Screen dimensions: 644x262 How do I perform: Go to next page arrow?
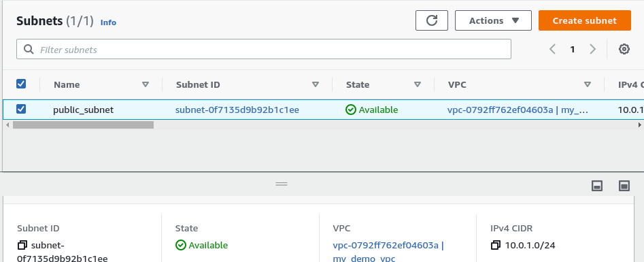pyautogui.click(x=592, y=50)
